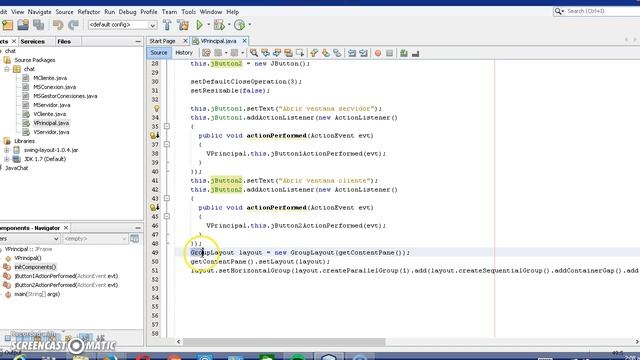Screen dimensions: 640x360
Task: Select VServidor.java in project tree
Action: (51, 132)
